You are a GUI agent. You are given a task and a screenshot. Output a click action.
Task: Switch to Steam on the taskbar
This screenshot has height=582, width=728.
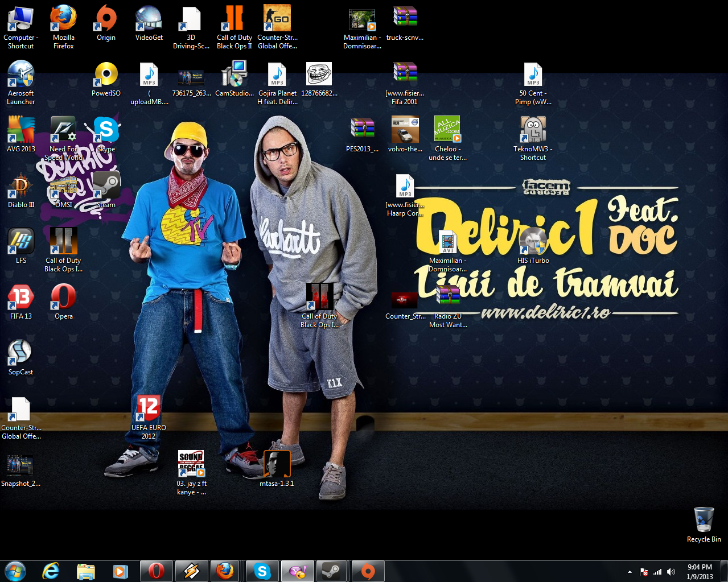pyautogui.click(x=332, y=571)
